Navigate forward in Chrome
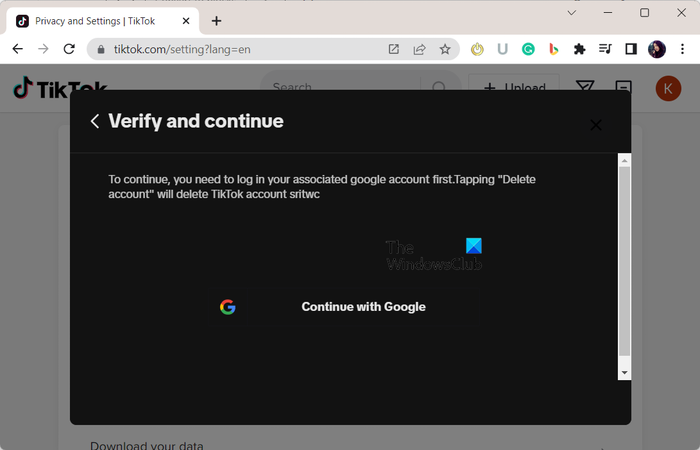 43,49
